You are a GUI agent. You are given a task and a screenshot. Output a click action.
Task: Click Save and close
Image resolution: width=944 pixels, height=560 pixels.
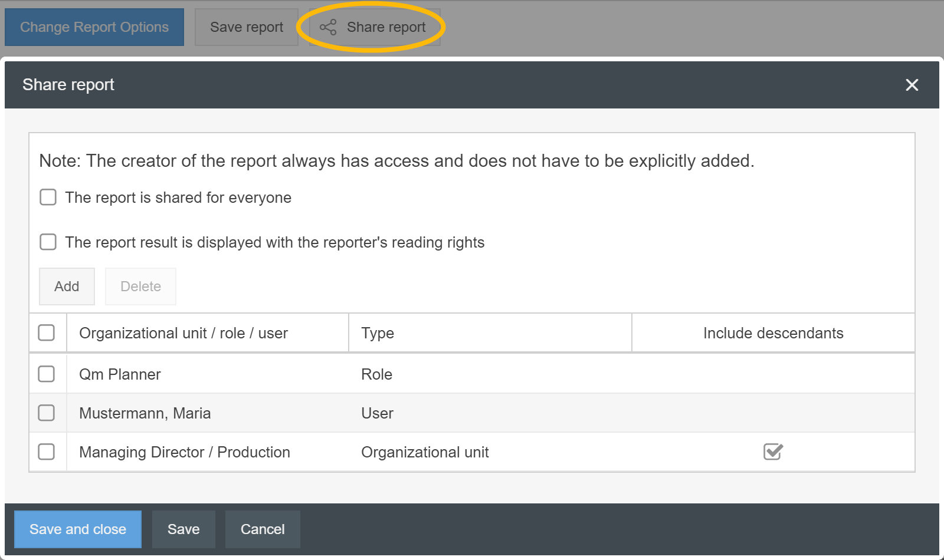pos(78,529)
